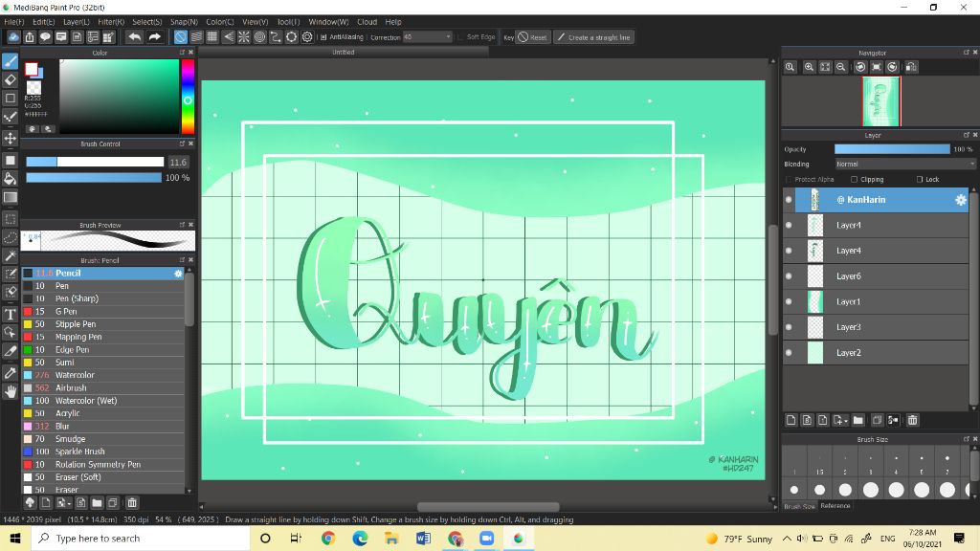Enable parallel lines snap
The height and width of the screenshot is (551, 980).
click(196, 37)
